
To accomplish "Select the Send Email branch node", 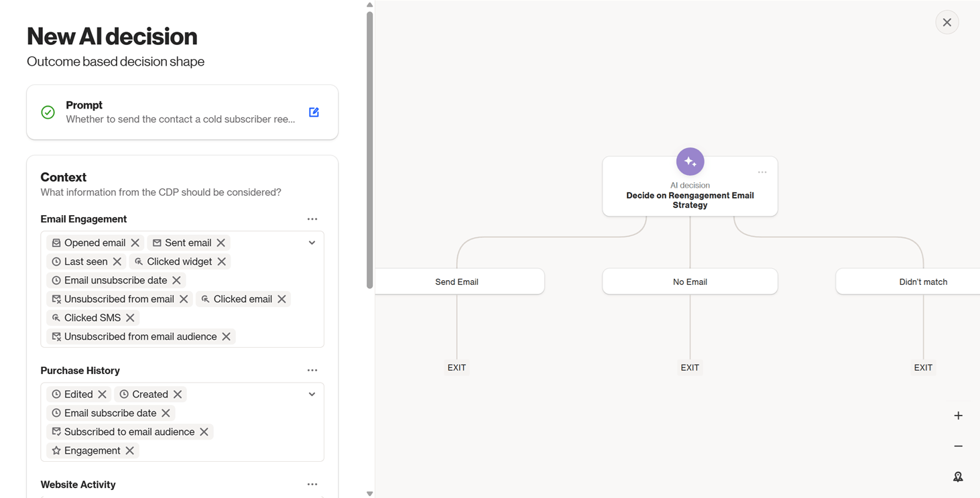I will click(x=459, y=282).
